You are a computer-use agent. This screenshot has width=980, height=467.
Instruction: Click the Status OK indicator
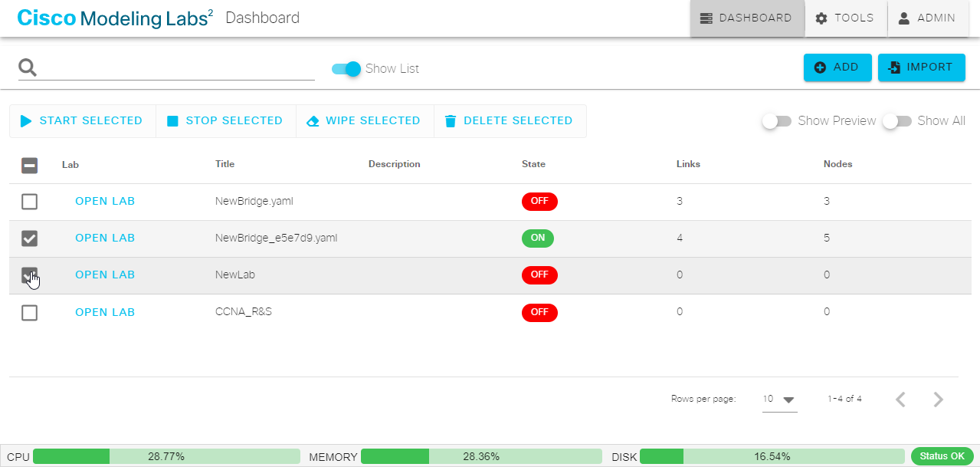[x=942, y=456]
